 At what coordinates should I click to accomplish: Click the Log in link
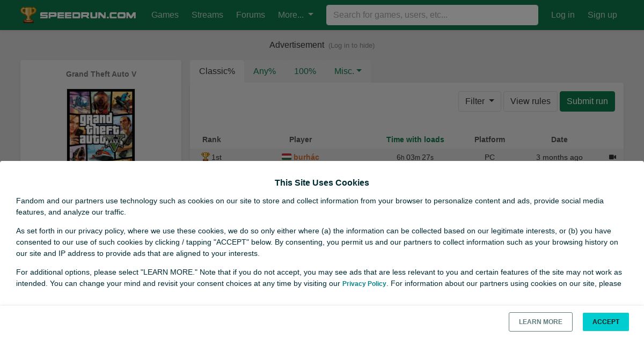click(562, 15)
